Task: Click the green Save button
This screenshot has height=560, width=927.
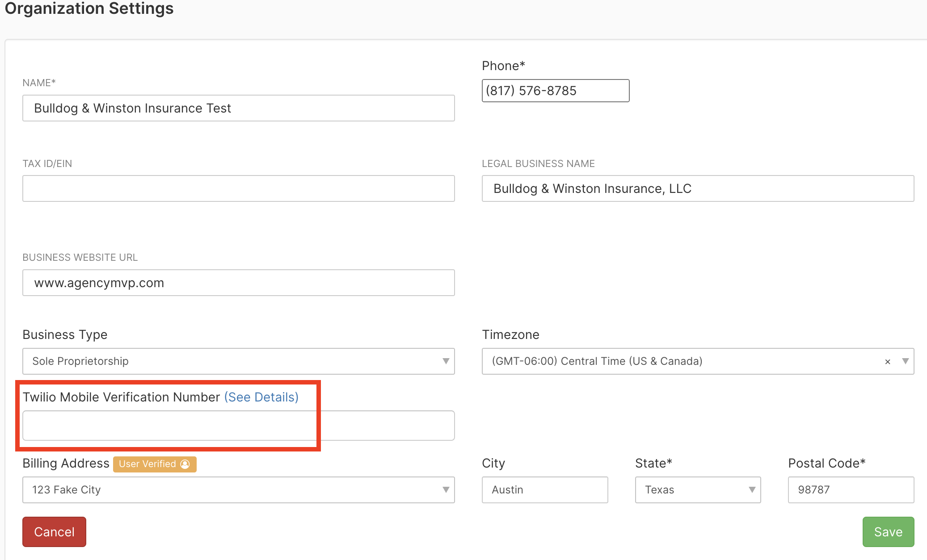Action: [x=888, y=532]
